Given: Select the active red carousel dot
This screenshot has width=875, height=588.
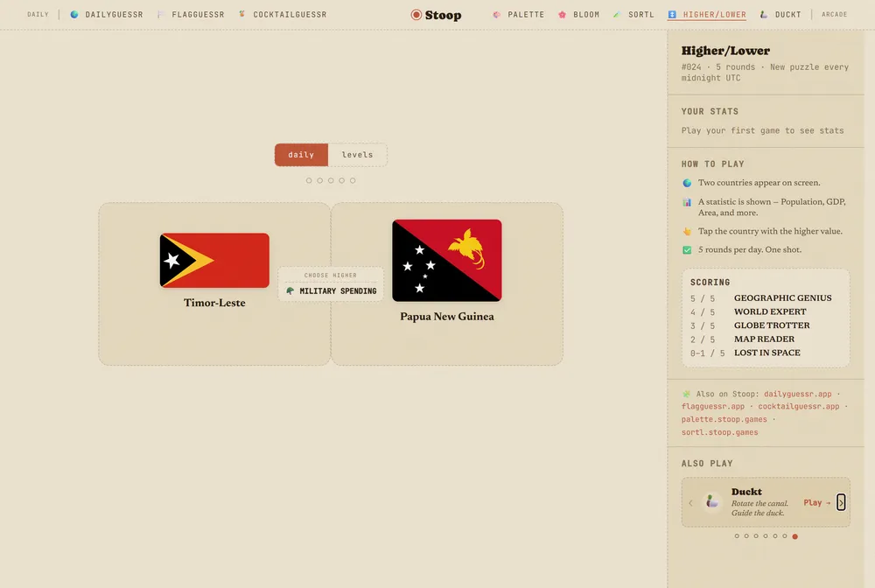Looking at the screenshot, I should click(795, 536).
